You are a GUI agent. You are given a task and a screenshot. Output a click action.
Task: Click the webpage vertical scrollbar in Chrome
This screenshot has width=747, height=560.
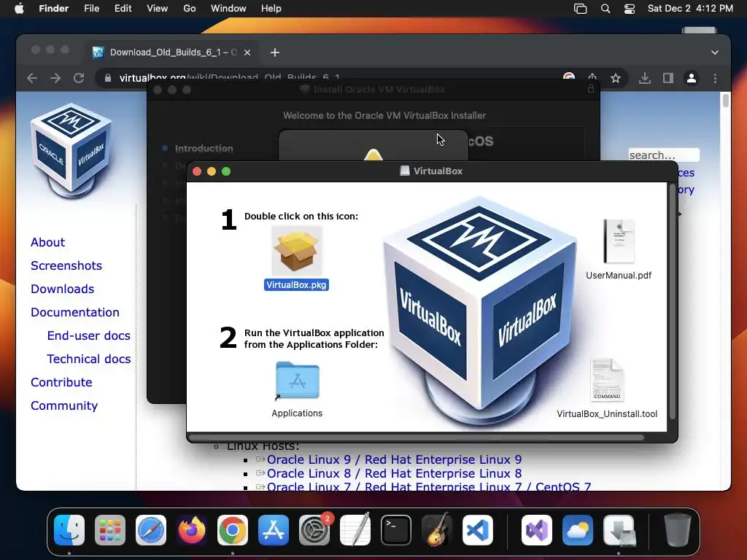coord(726,101)
